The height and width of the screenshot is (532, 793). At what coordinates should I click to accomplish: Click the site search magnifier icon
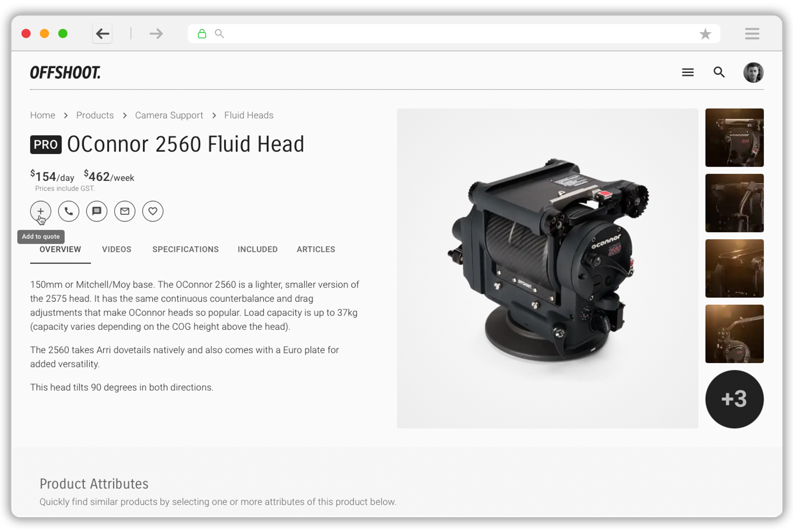click(x=719, y=72)
